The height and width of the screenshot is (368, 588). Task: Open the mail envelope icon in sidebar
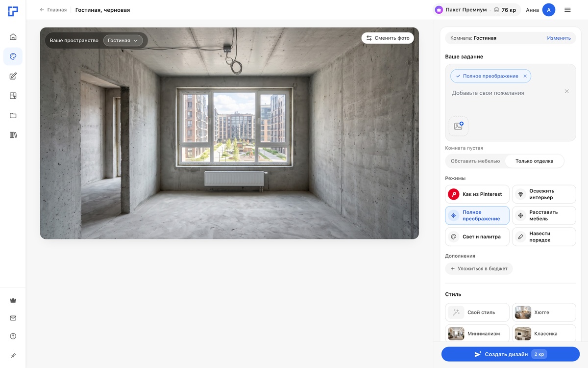pos(13,318)
